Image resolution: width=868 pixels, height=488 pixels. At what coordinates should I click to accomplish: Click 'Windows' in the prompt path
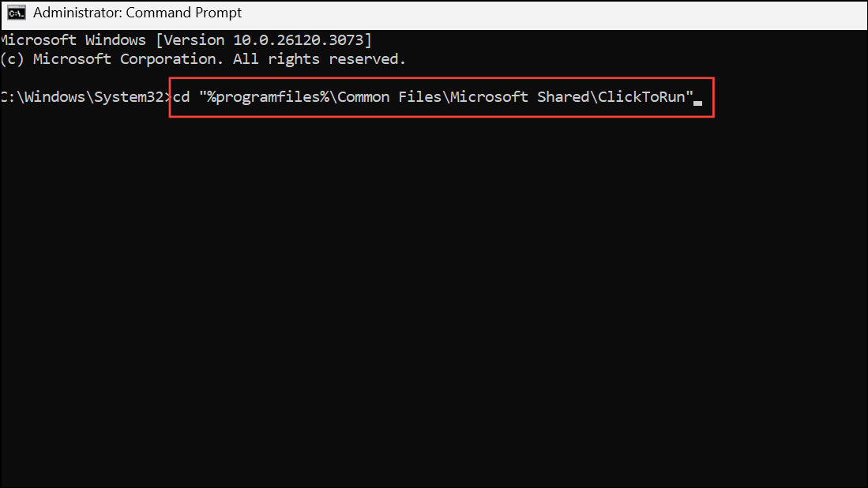coord(54,97)
